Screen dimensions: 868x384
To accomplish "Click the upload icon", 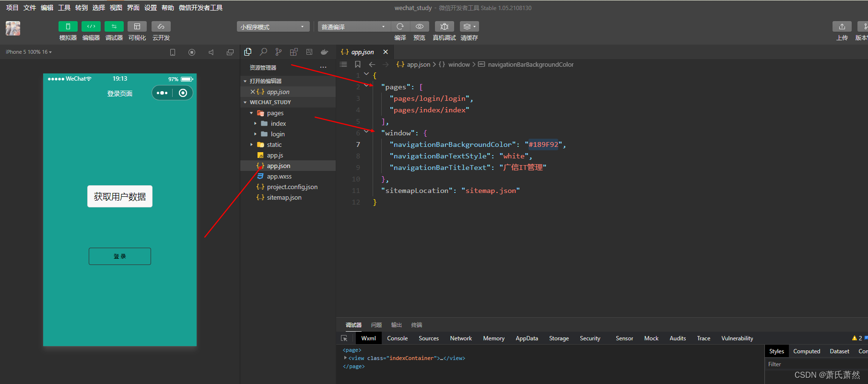I will tap(842, 26).
